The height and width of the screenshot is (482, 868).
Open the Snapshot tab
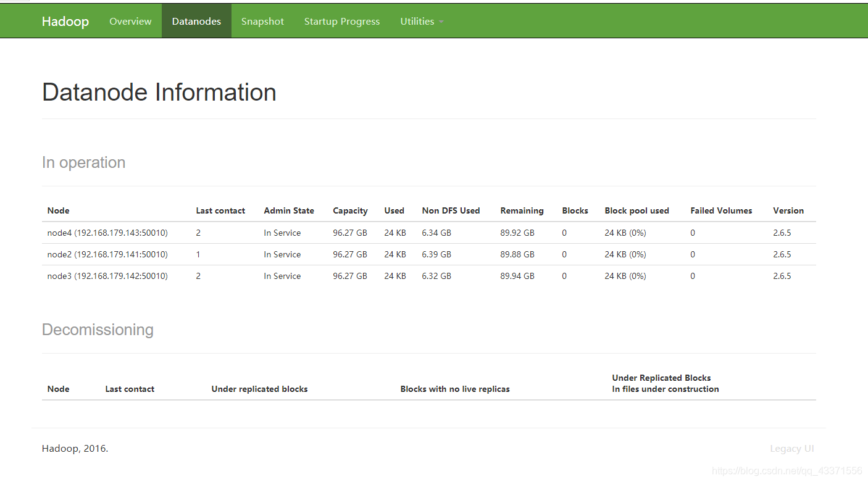point(262,22)
